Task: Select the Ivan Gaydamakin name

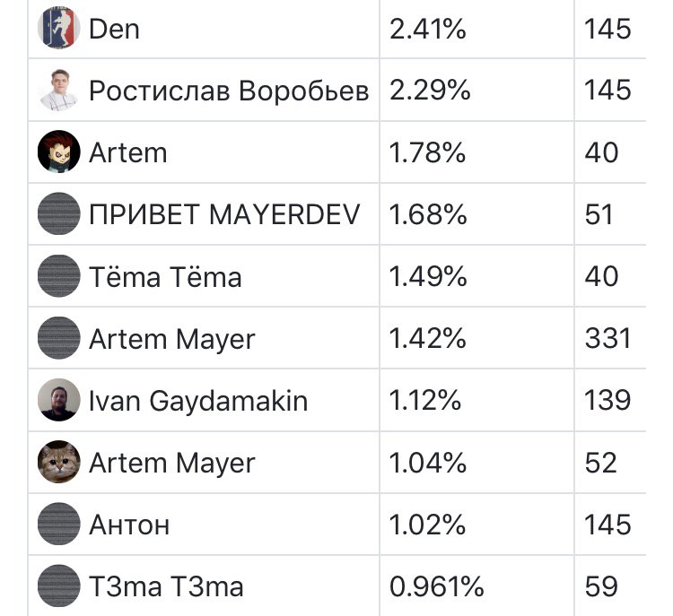Action: point(198,402)
